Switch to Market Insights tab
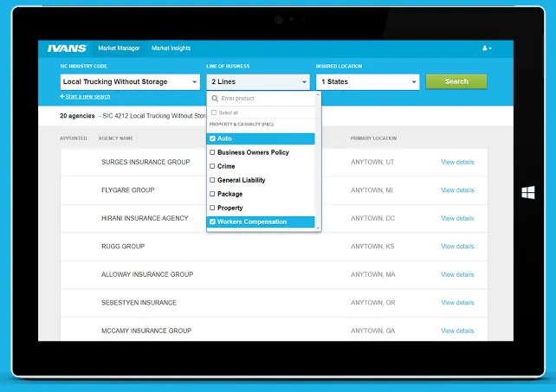The image size is (556, 392). [x=171, y=48]
